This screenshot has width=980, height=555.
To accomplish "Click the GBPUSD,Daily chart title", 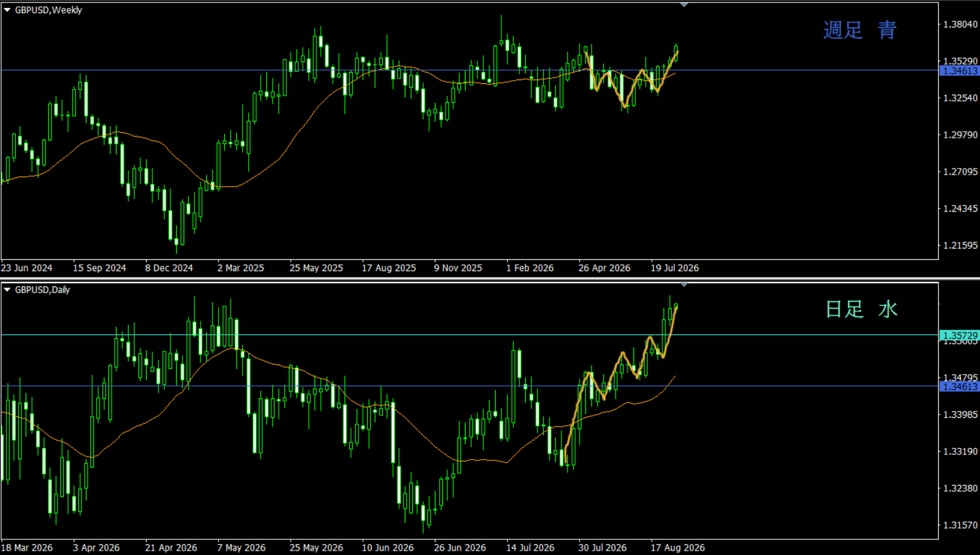I will click(x=43, y=290).
